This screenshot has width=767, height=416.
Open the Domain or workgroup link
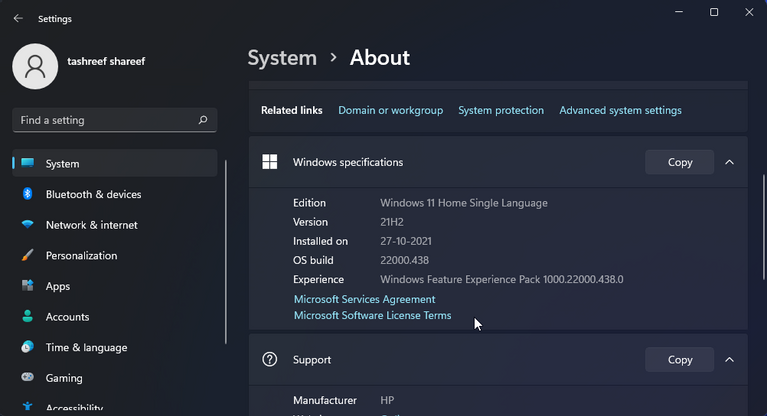(390, 110)
